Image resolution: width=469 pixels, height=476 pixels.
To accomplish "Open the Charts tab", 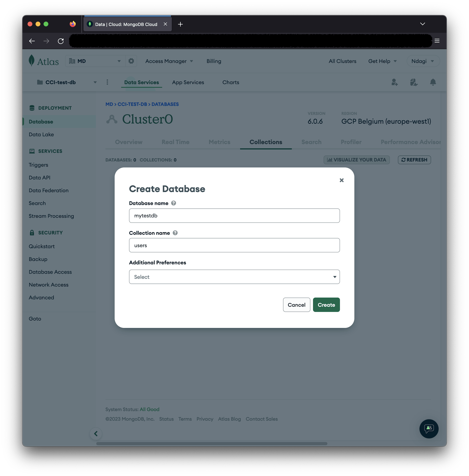I will 231,82.
